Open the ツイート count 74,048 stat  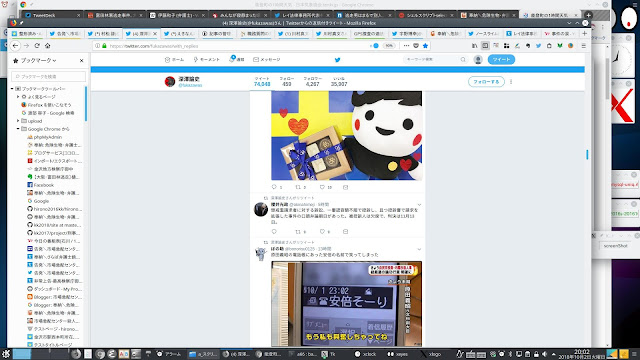tap(262, 82)
